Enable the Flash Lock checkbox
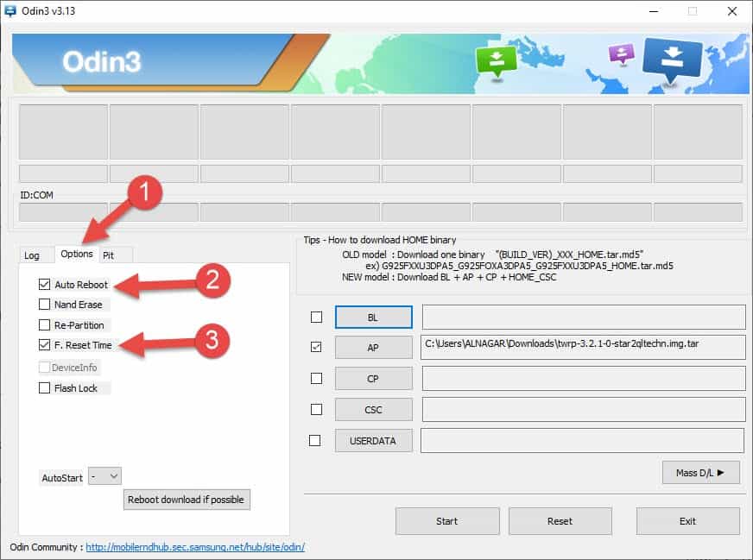This screenshot has height=560, width=753. pyautogui.click(x=44, y=387)
